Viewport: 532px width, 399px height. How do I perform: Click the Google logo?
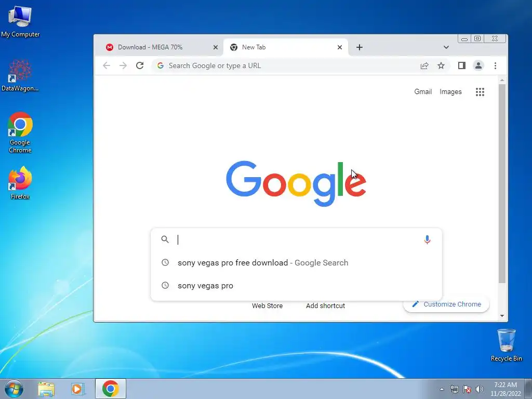point(296,183)
